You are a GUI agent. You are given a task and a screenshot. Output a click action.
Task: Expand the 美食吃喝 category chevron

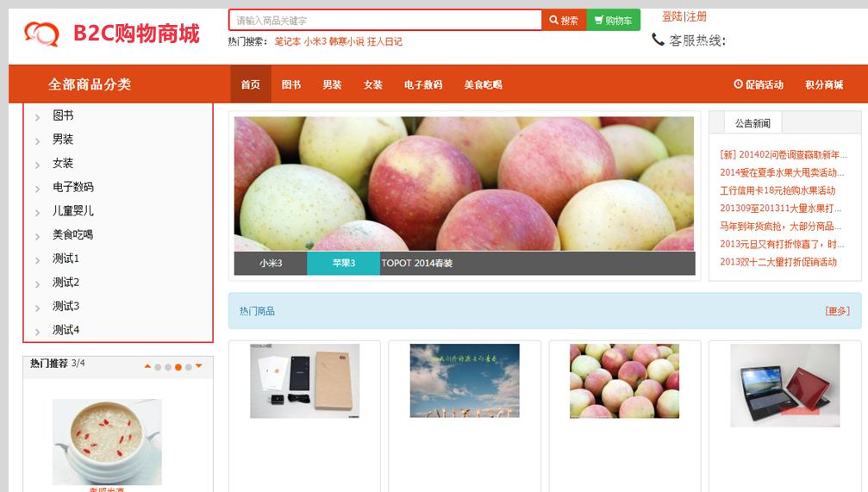pyautogui.click(x=38, y=236)
